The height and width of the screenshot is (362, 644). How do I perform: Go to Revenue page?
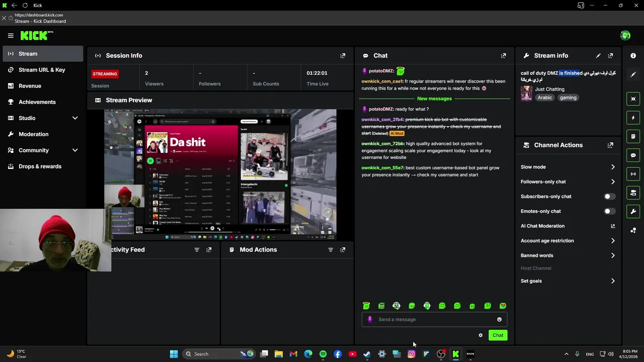click(x=42, y=86)
